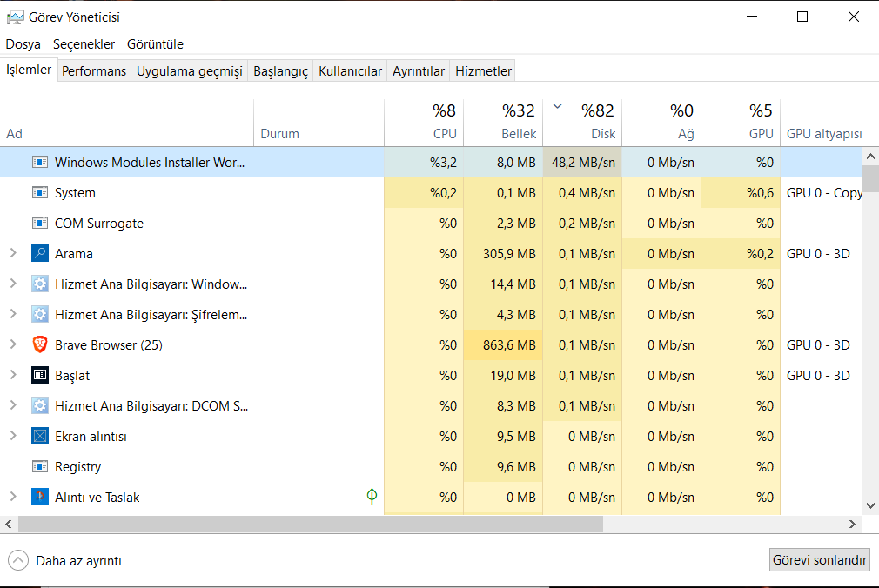Click the Arama magnifier search icon
The image size is (879, 588).
click(x=40, y=254)
